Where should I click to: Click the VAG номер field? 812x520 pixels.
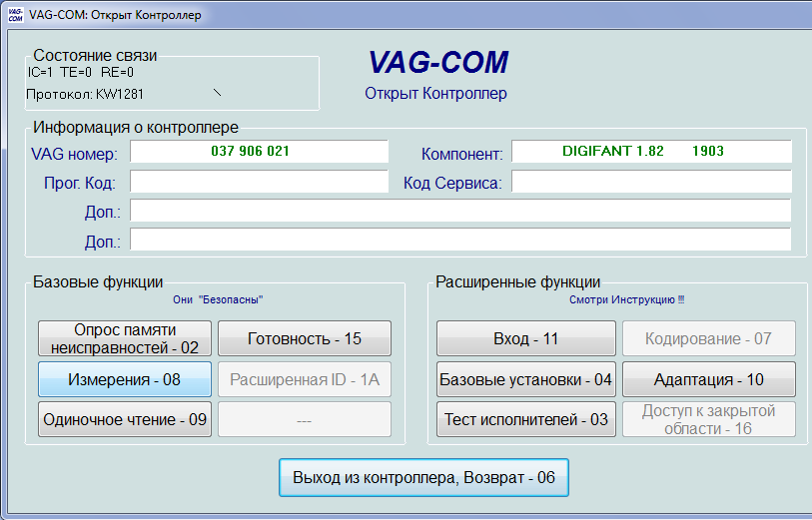tap(259, 151)
